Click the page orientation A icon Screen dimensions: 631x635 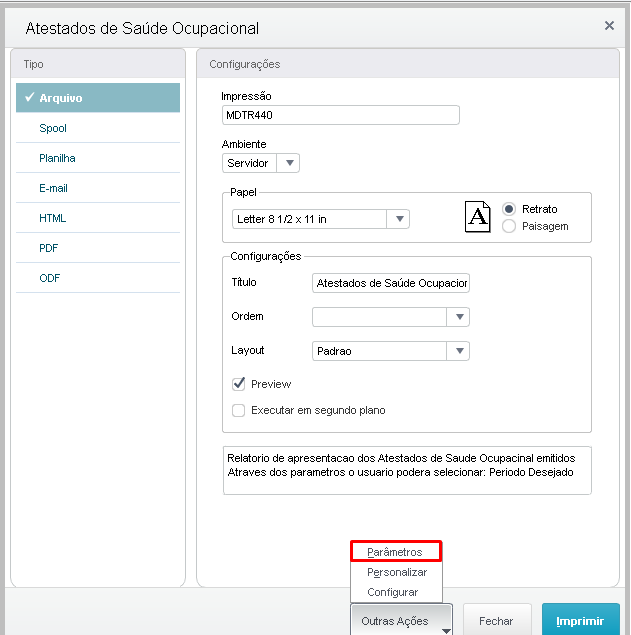click(x=478, y=217)
